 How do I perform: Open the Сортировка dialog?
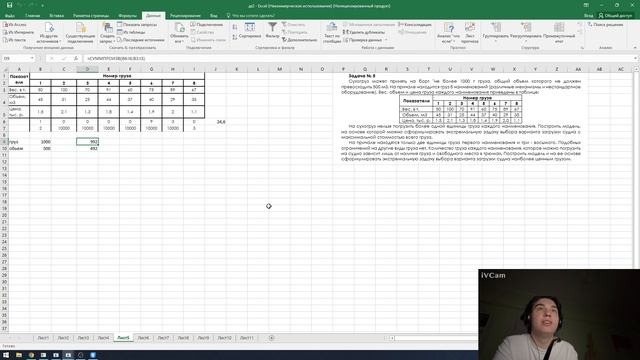pos(250,31)
